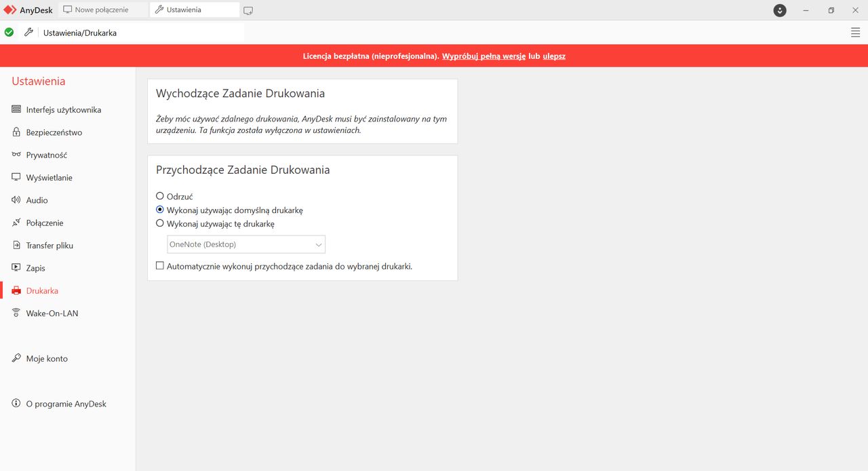Viewport: 868px width, 471px height.
Task: Click the plug icon for Połączenie
Action: click(x=16, y=223)
